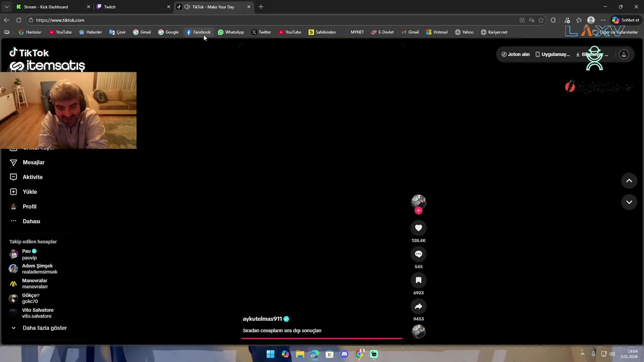This screenshot has width=644, height=362.
Task: Open browser profile avatar
Action: (x=591, y=20)
